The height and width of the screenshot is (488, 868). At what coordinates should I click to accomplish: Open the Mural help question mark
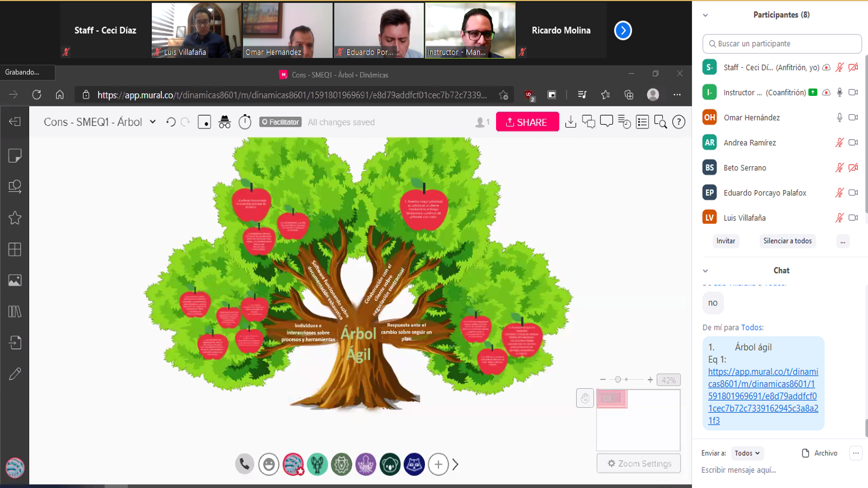tap(678, 122)
